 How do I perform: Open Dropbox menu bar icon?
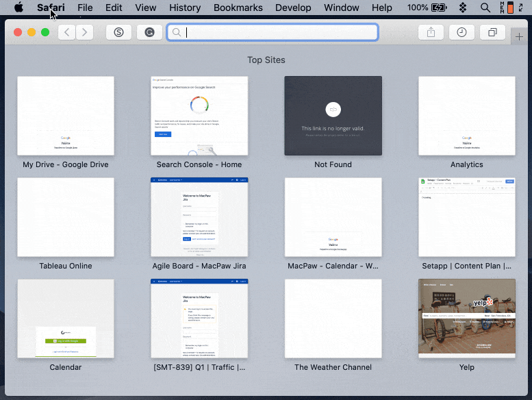pyautogui.click(x=463, y=8)
